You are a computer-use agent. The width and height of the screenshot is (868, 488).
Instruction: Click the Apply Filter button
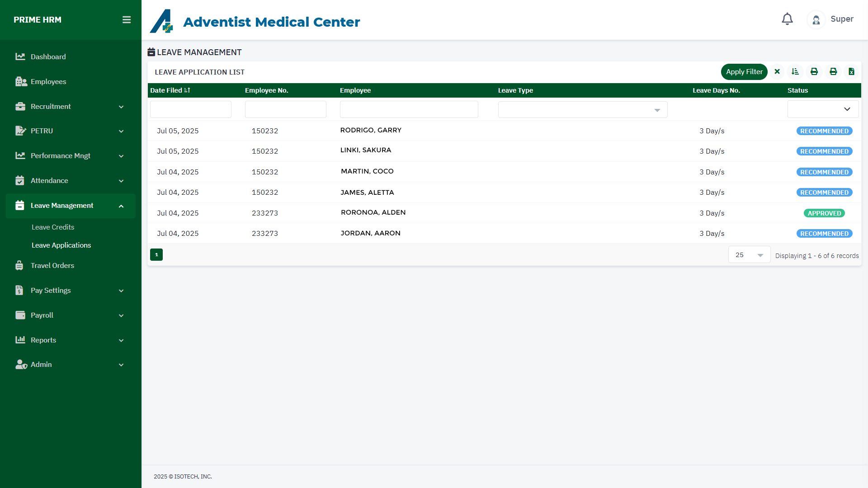(744, 72)
